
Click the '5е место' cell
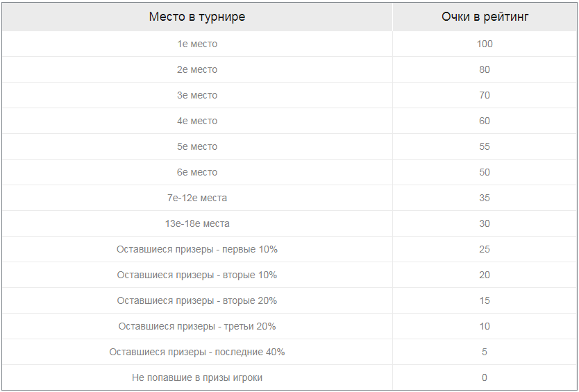pyautogui.click(x=197, y=146)
